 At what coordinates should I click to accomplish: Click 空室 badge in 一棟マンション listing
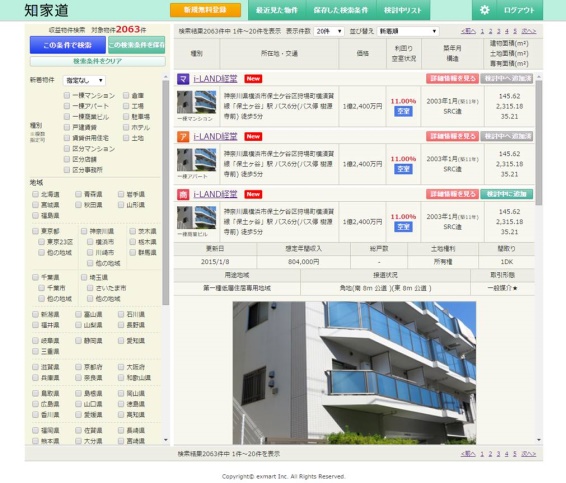tap(403, 111)
